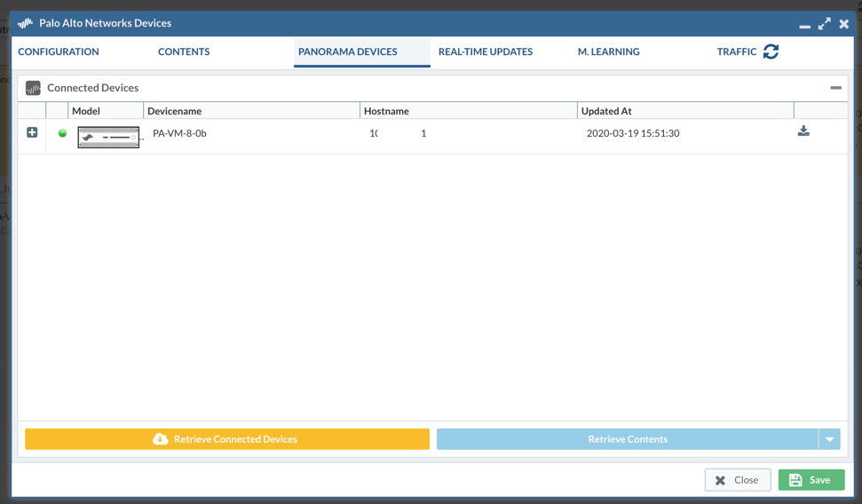Close the dialog with the X icon
Viewport: 862px width, 504px height.
pyautogui.click(x=844, y=23)
